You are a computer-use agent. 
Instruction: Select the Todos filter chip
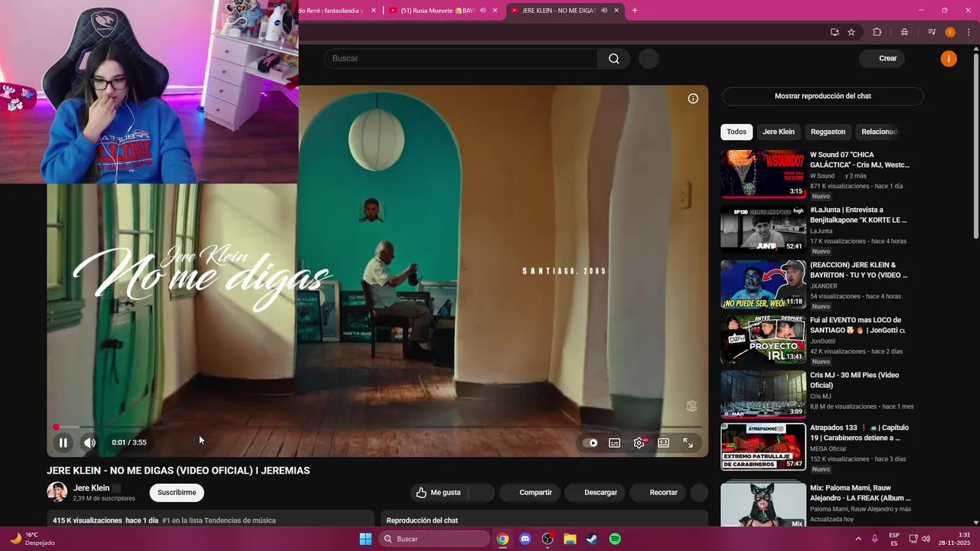[737, 132]
